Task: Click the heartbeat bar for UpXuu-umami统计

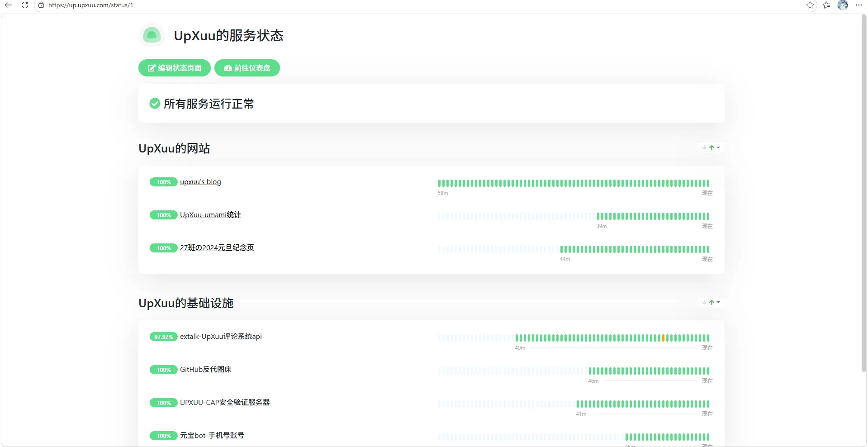Action: pos(574,216)
